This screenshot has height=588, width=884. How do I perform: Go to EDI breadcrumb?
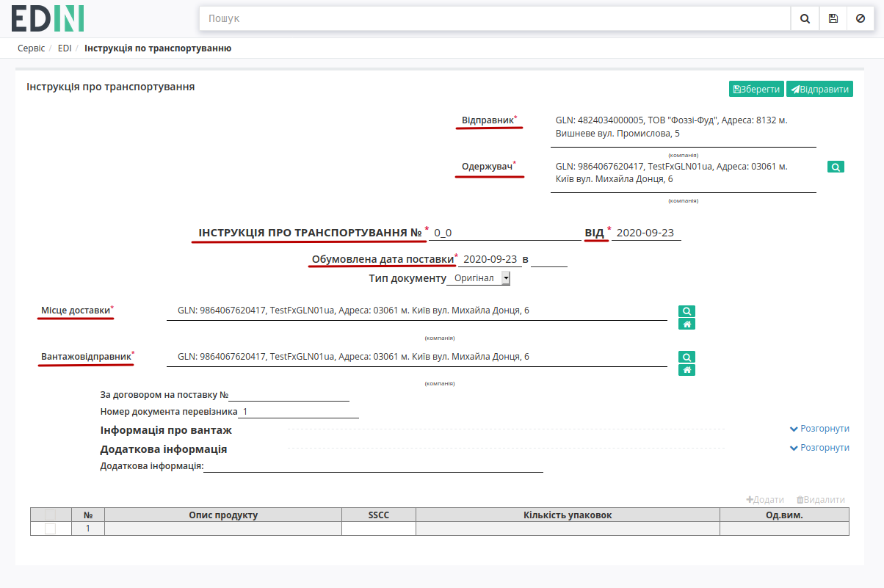click(65, 48)
